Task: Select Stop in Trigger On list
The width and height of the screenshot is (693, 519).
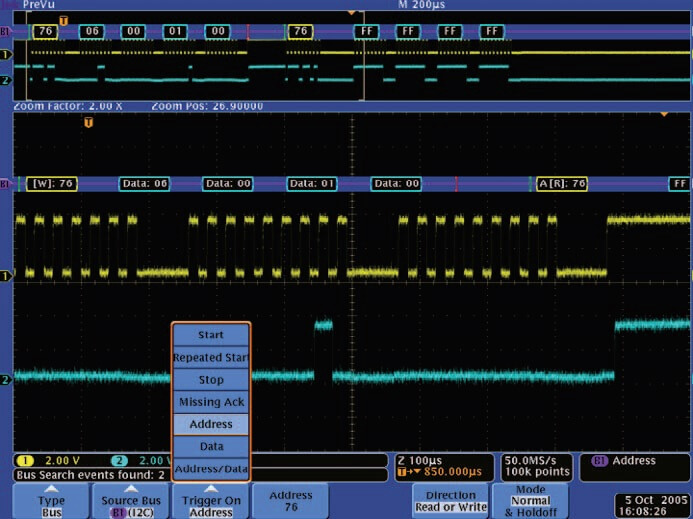Action: click(211, 380)
